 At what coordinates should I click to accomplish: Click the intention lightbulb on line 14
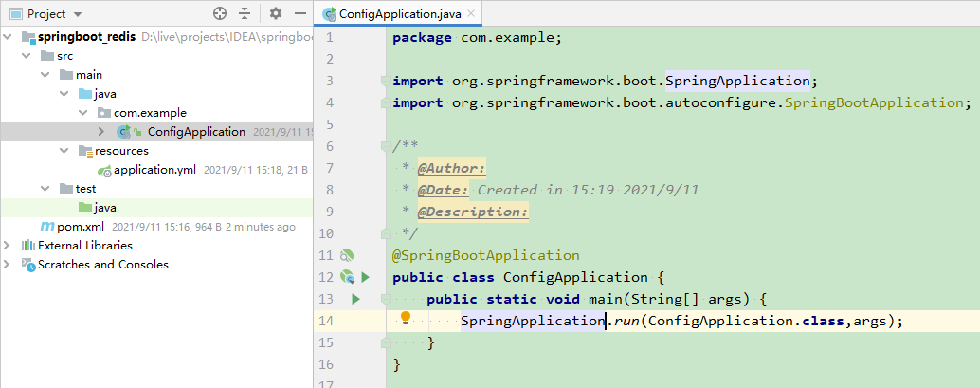(x=406, y=318)
